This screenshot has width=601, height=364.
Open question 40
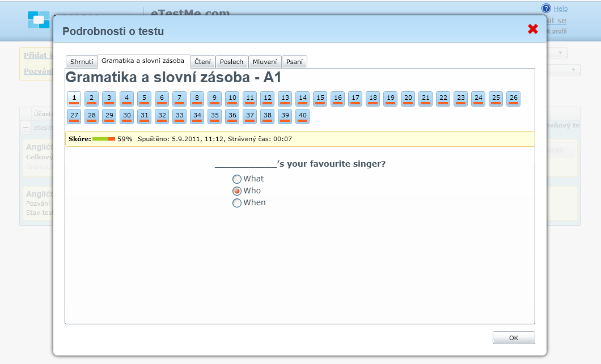pyautogui.click(x=302, y=116)
